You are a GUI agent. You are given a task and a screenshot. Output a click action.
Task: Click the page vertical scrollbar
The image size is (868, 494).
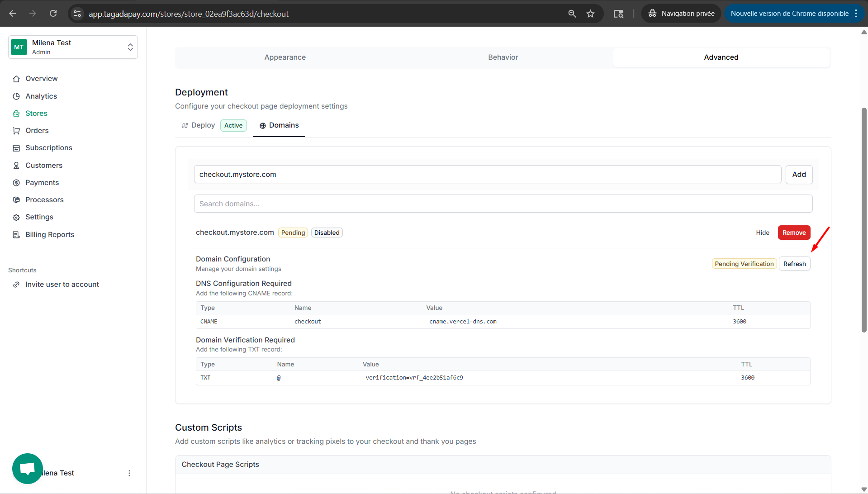(864, 220)
